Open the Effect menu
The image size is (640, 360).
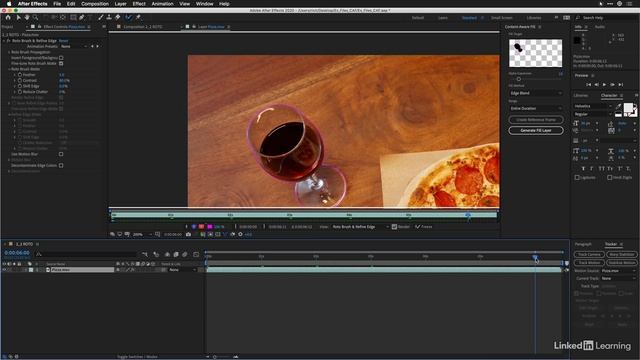click(139, 4)
